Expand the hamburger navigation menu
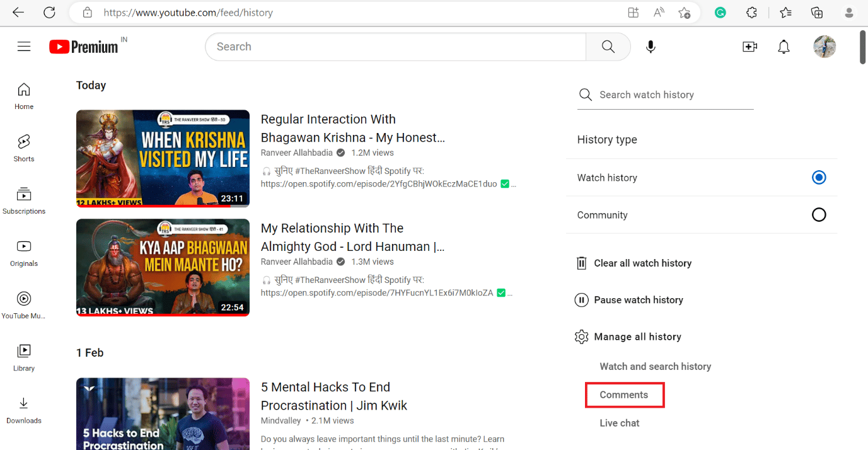 24,46
